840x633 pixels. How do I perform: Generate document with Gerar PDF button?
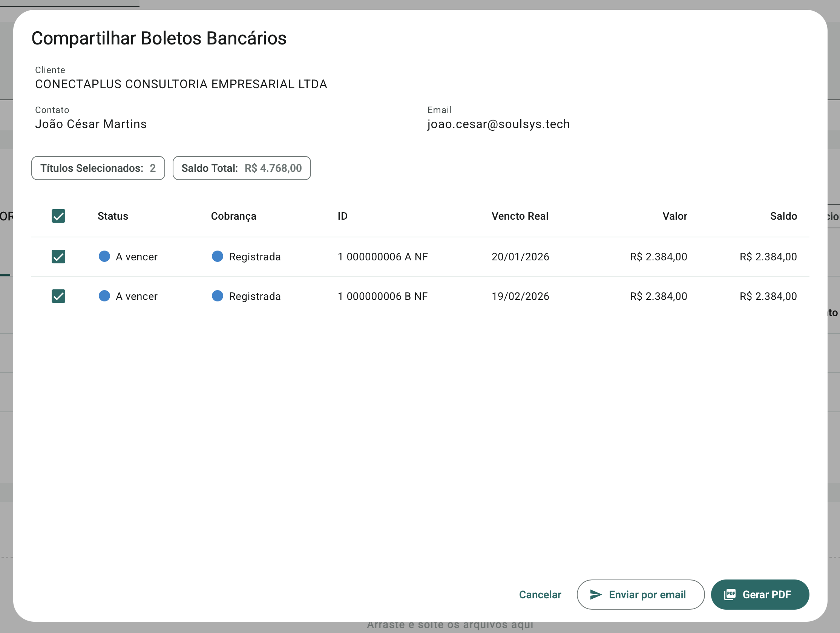[760, 595]
